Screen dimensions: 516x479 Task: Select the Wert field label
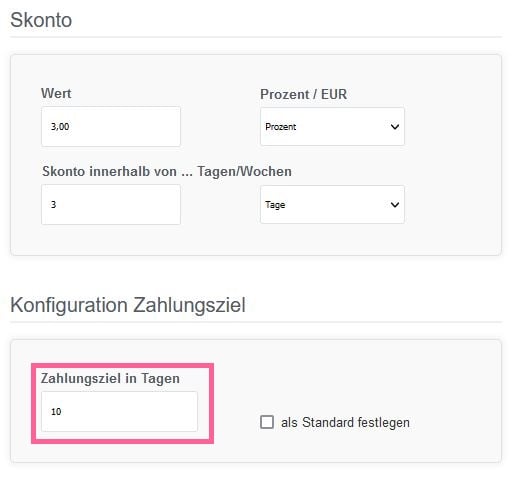(x=56, y=93)
